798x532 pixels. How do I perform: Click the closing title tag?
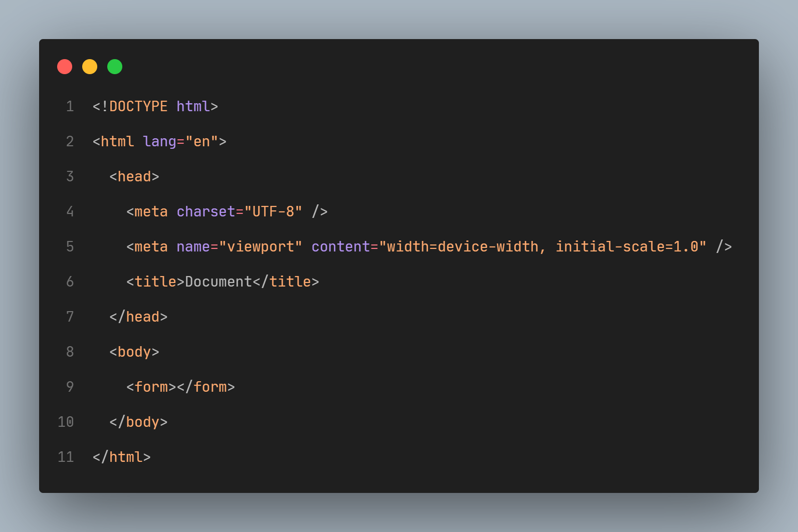286,282
